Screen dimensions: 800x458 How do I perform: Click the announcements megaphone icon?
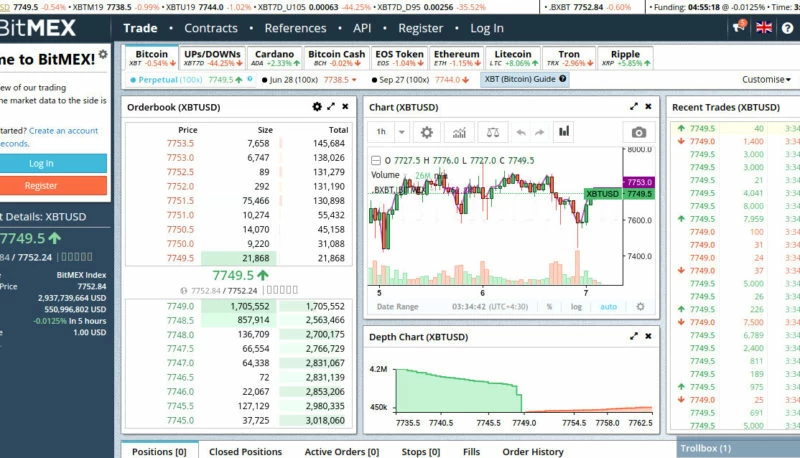pyautogui.click(x=738, y=28)
